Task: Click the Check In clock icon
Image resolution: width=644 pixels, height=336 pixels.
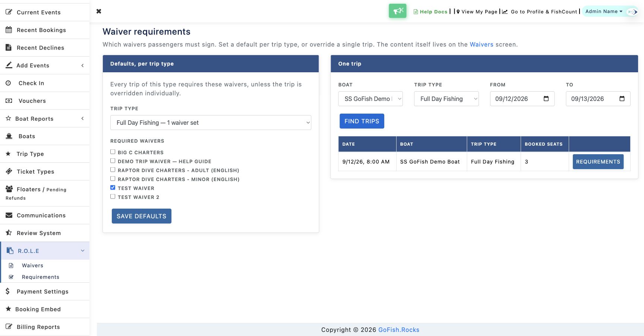Action: pos(8,83)
